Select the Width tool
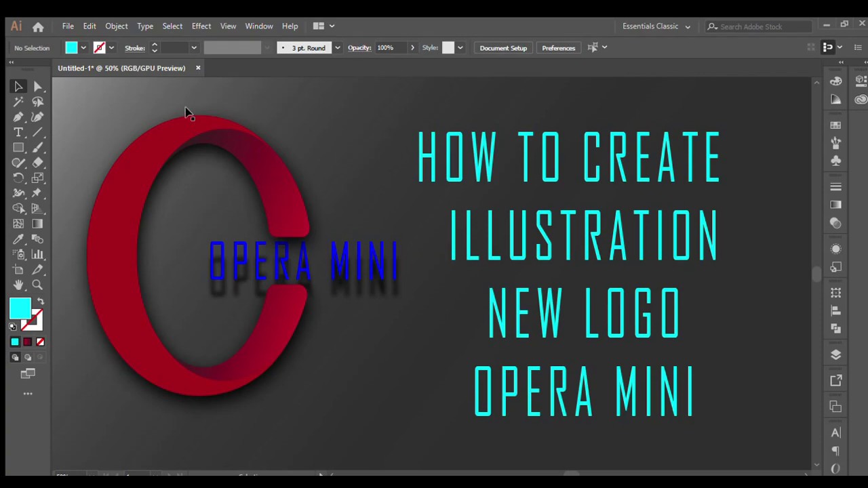868x488 pixels. (18, 193)
